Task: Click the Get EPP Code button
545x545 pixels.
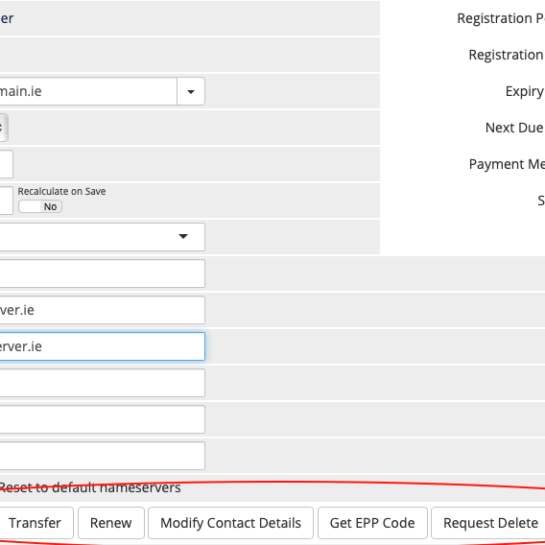Action: [372, 523]
